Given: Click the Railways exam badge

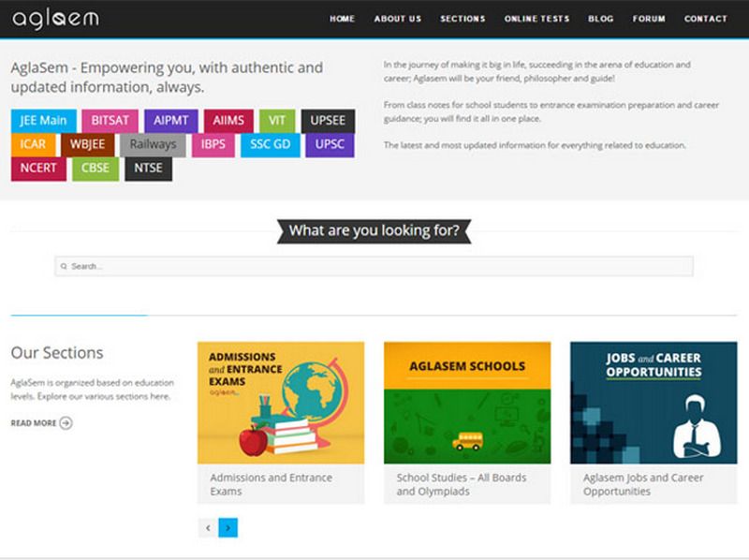Looking at the screenshot, I should [x=153, y=144].
